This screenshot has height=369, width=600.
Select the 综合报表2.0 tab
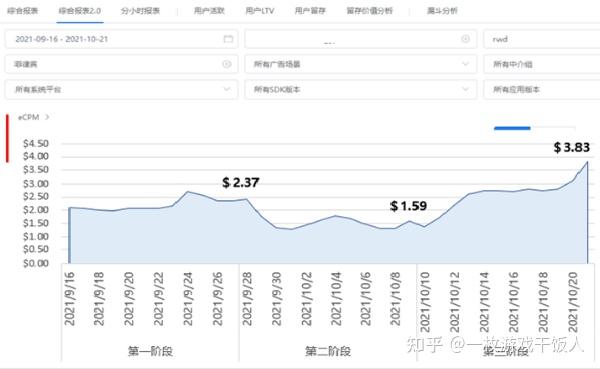[x=80, y=11]
